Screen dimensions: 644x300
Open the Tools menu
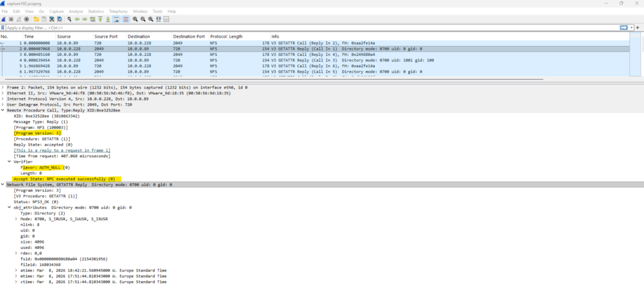tap(158, 11)
